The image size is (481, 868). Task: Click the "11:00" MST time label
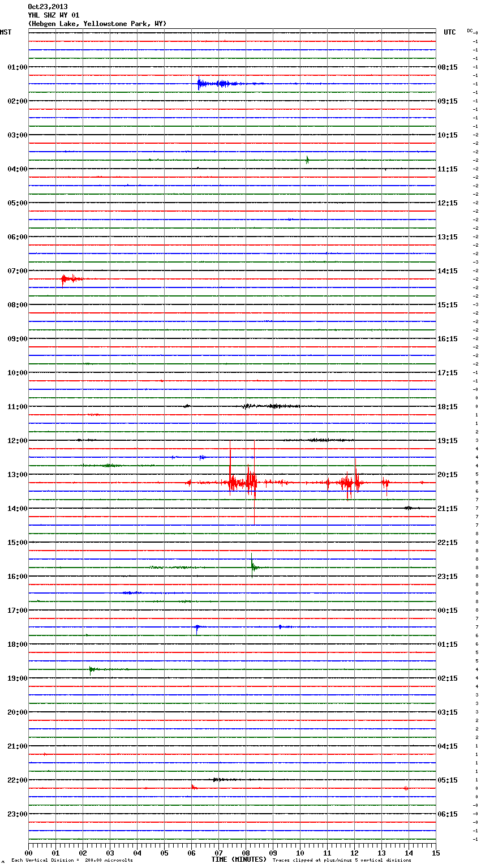pyautogui.click(x=18, y=407)
